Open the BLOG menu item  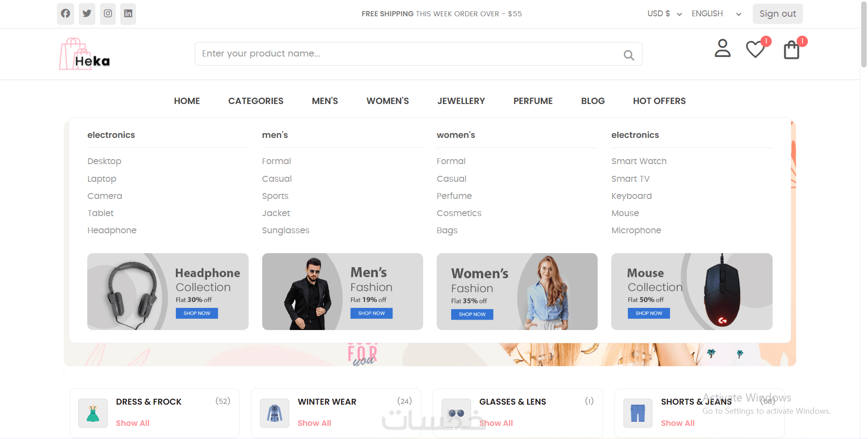[x=593, y=101]
